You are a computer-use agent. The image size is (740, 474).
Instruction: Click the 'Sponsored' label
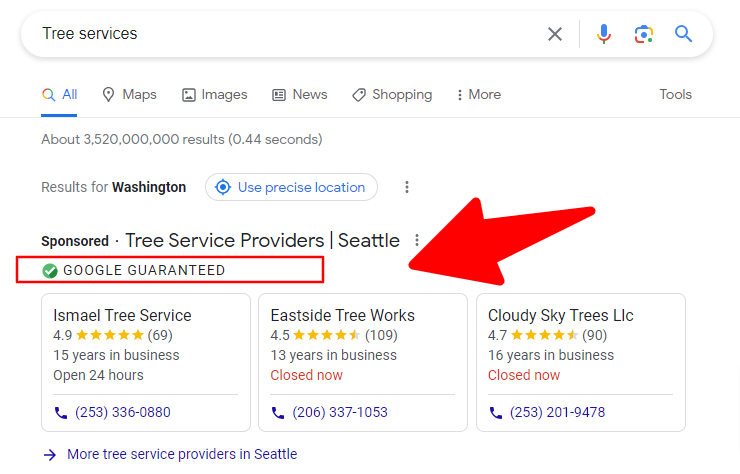pos(75,241)
